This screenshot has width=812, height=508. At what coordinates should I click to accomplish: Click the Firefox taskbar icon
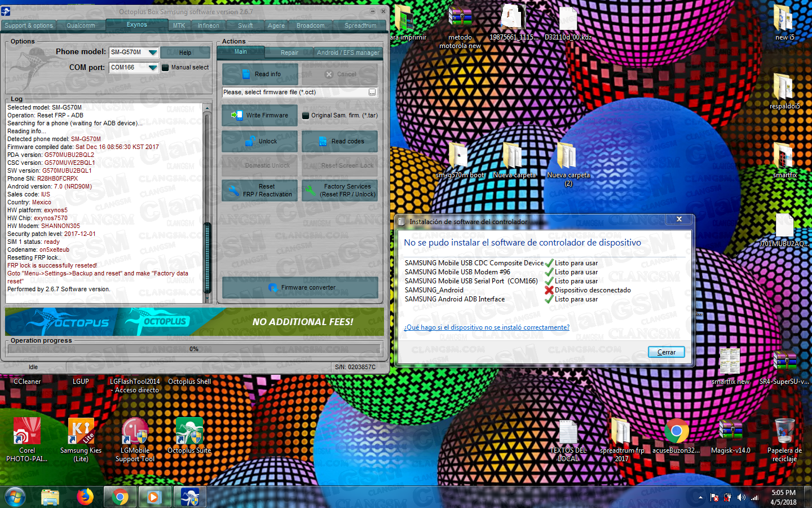pos(85,497)
